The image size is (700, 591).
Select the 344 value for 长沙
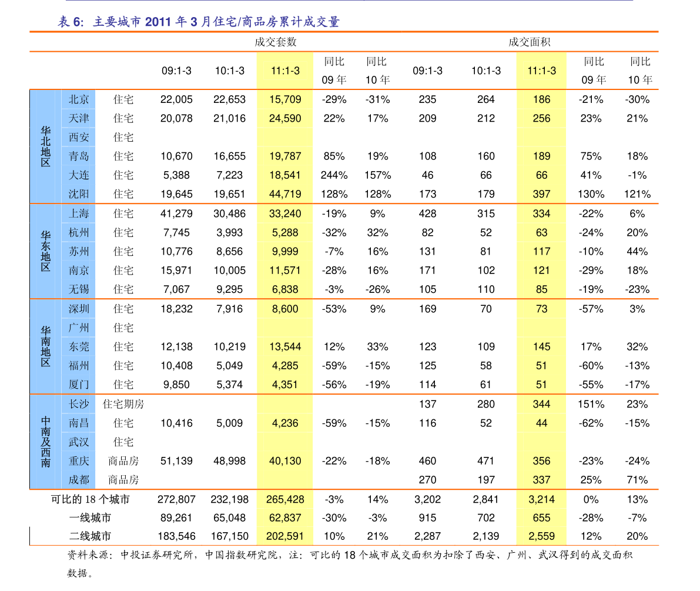(x=541, y=404)
